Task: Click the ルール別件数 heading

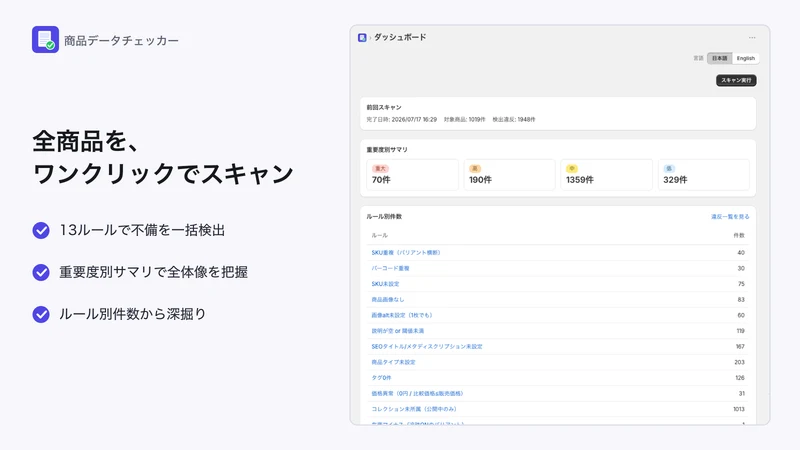Action: click(x=384, y=217)
